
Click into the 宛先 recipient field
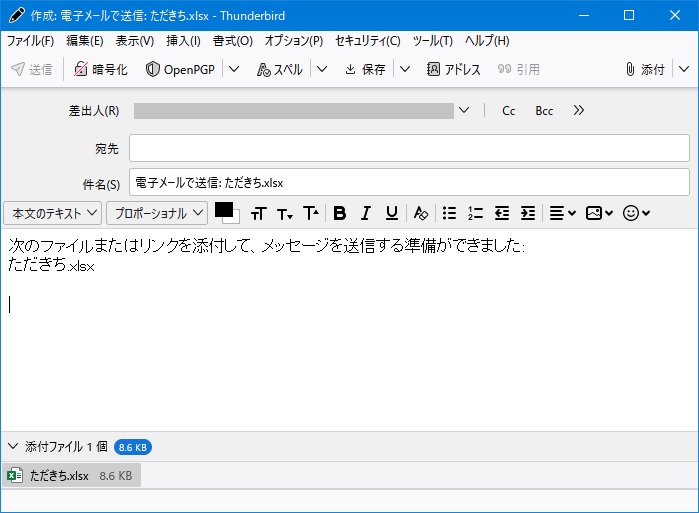click(408, 148)
